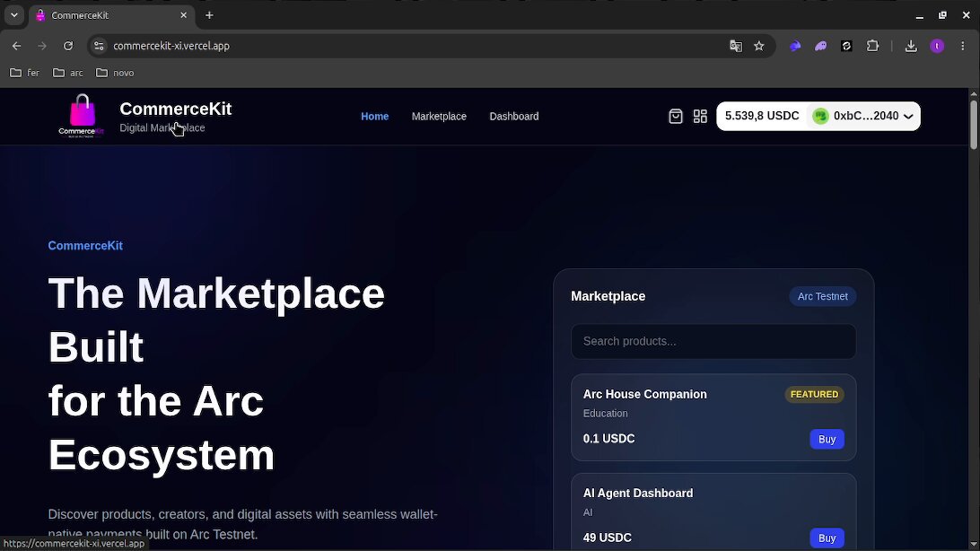Open the tab search dropdown arrow

point(13,15)
